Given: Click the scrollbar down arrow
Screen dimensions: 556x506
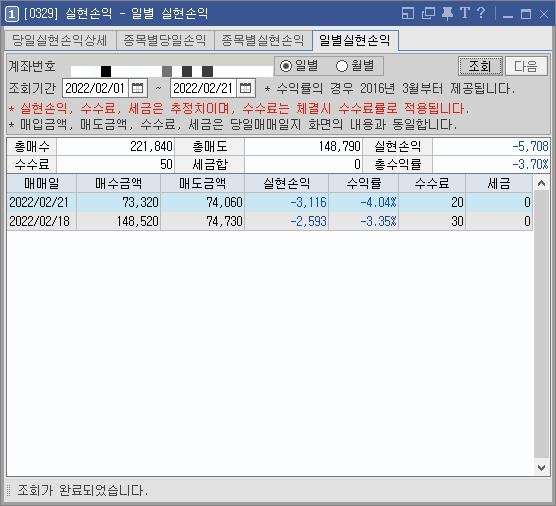Looking at the screenshot, I should point(541,468).
